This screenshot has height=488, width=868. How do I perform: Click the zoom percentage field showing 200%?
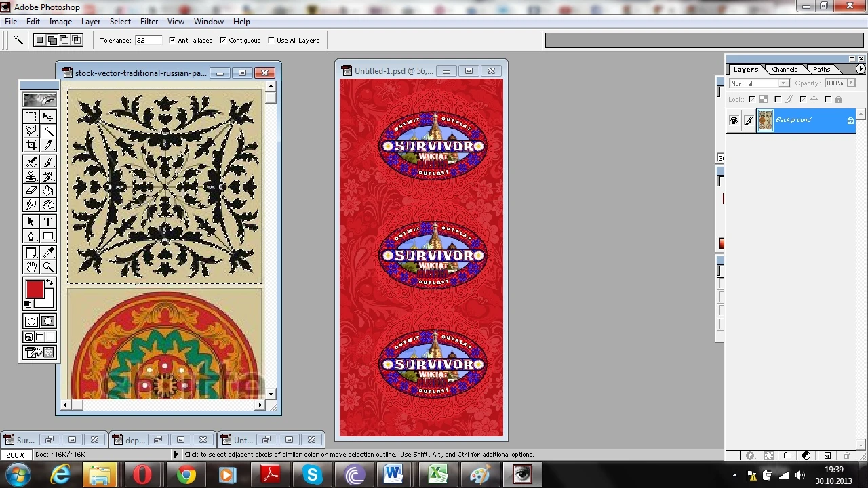(x=15, y=455)
